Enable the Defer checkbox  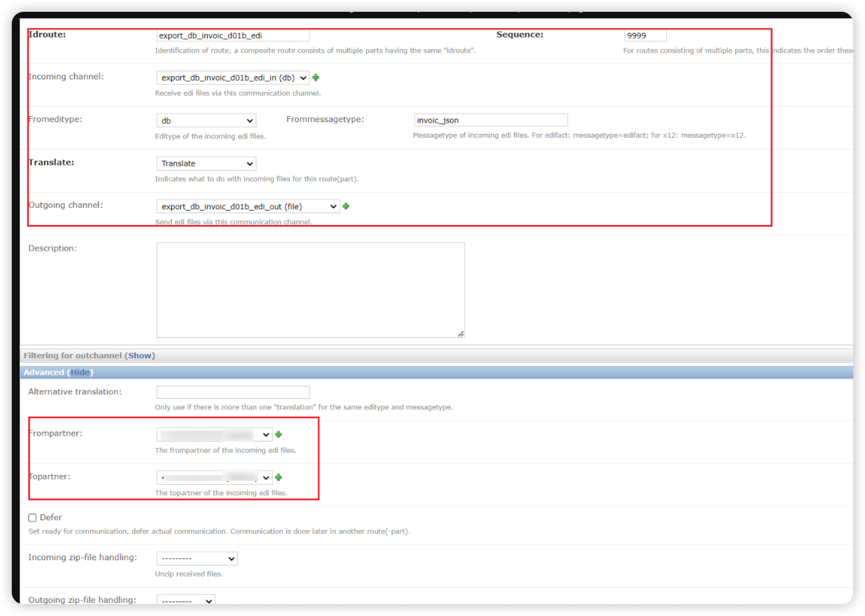click(32, 518)
